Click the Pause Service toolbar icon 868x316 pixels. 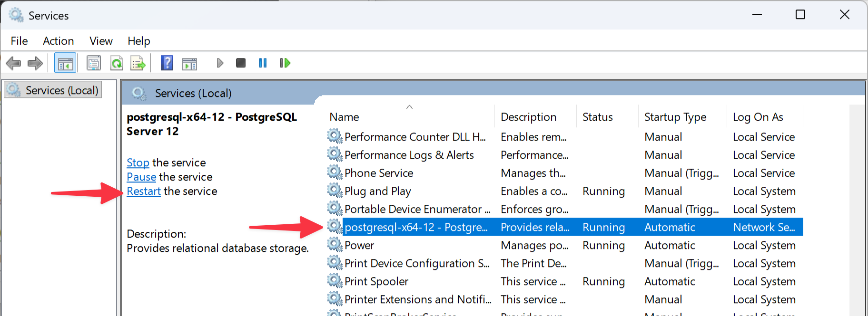pos(263,63)
